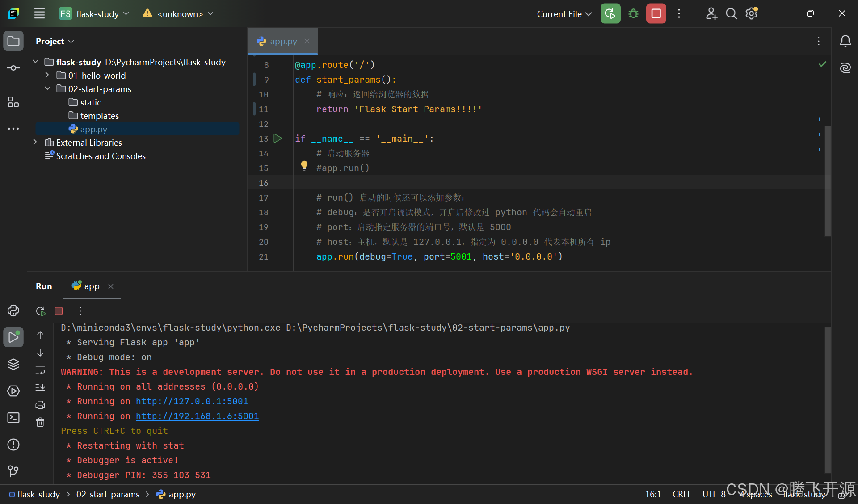
Task: Select the app.py editor tab
Action: coord(283,41)
